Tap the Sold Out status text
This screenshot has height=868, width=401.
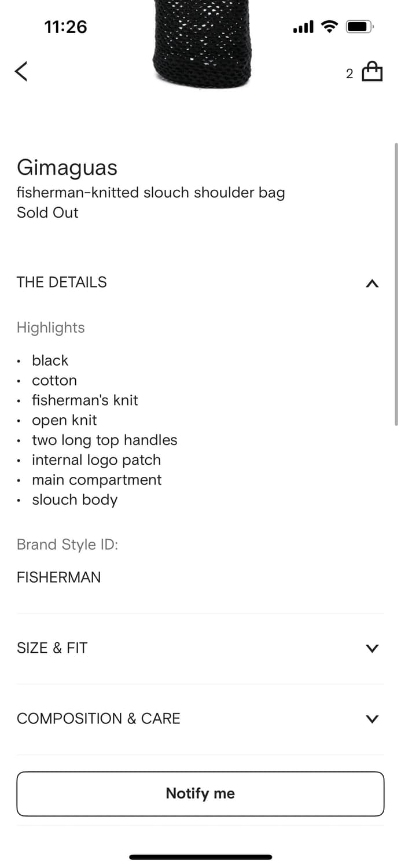point(47,213)
